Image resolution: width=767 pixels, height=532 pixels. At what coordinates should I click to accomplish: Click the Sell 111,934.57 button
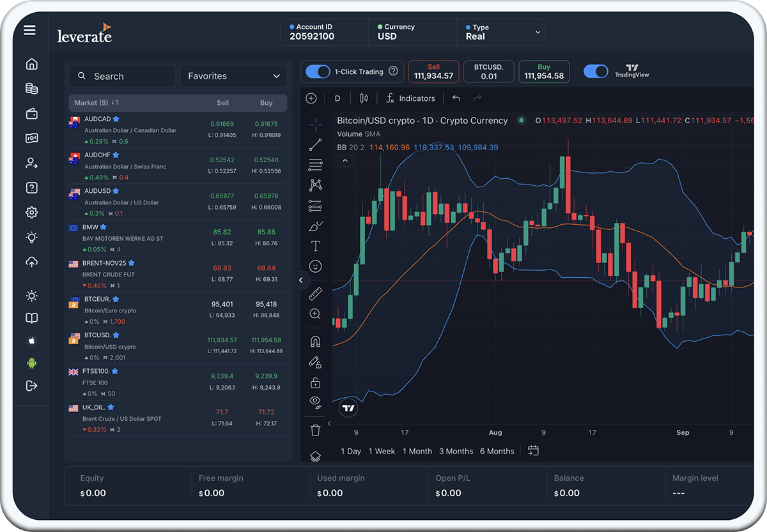433,72
